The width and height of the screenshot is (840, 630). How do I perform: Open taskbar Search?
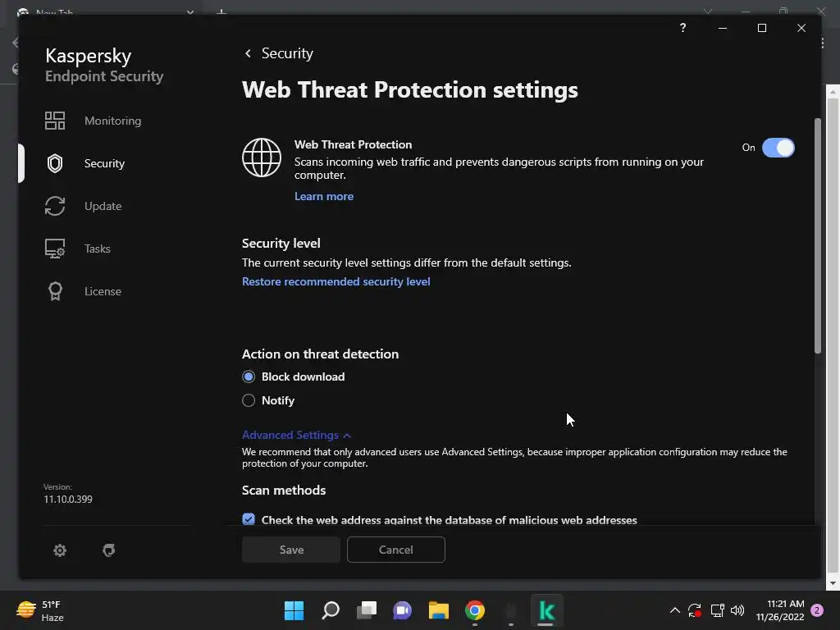[330, 610]
